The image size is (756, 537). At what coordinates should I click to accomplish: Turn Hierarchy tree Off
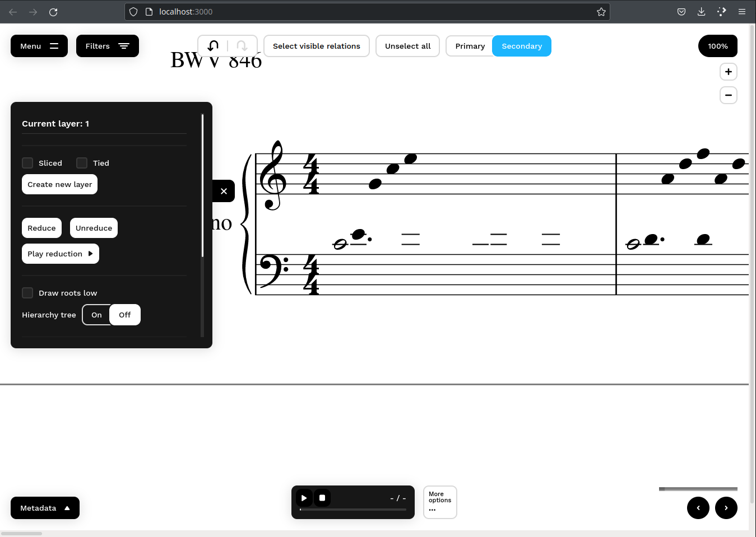pos(125,315)
